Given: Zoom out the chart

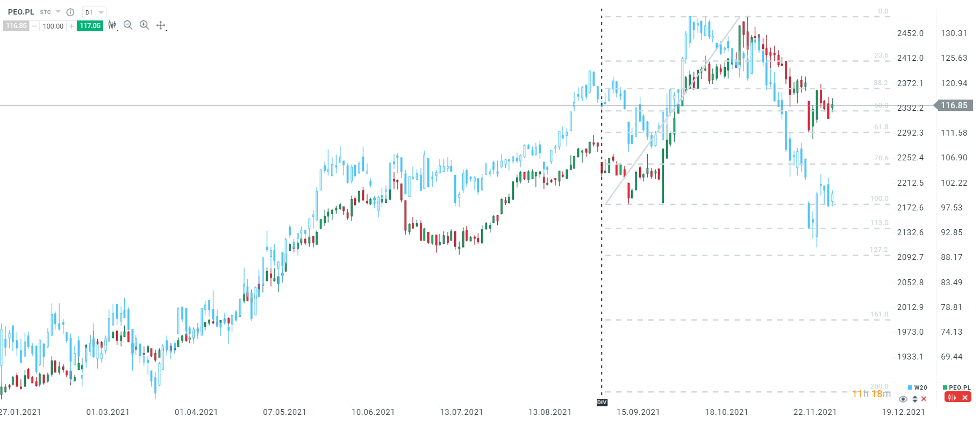Looking at the screenshot, I should pos(128,25).
